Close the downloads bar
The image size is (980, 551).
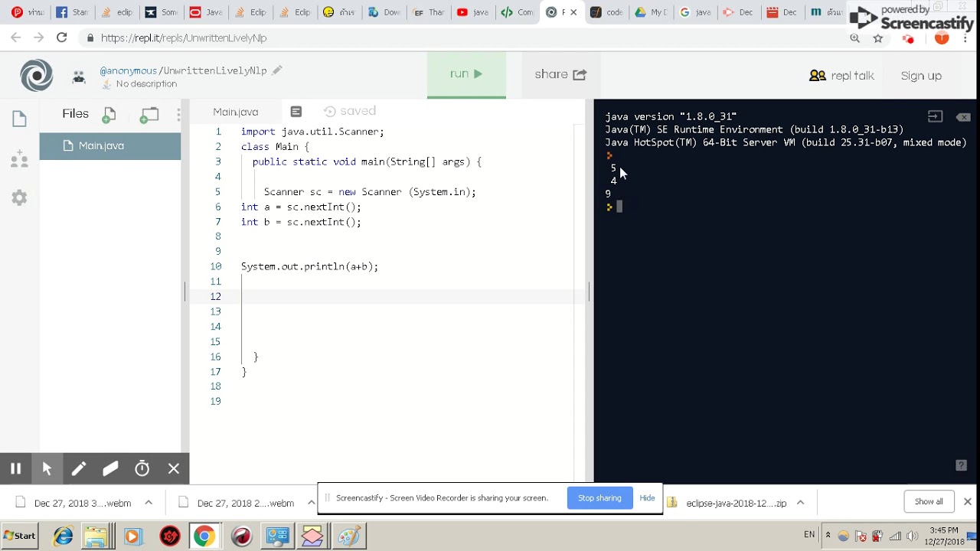(x=968, y=501)
